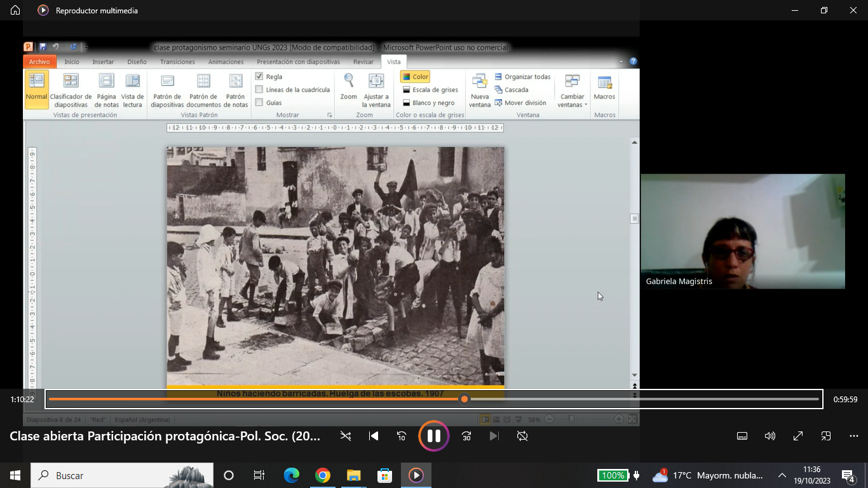Enable Líneas de la cuadrícula checkbox
868x488 pixels.
click(x=259, y=90)
